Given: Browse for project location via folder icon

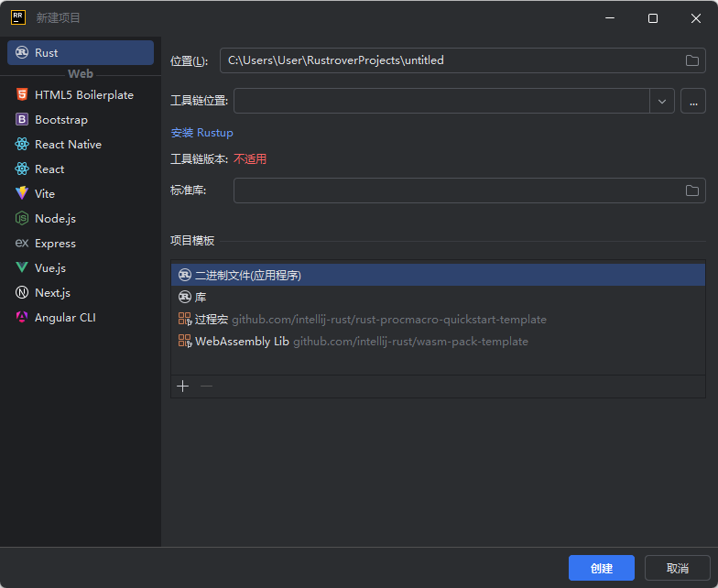Looking at the screenshot, I should [692, 60].
